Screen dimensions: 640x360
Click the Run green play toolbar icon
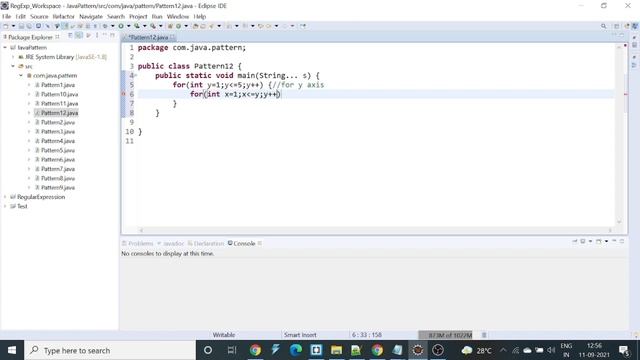(x=121, y=26)
